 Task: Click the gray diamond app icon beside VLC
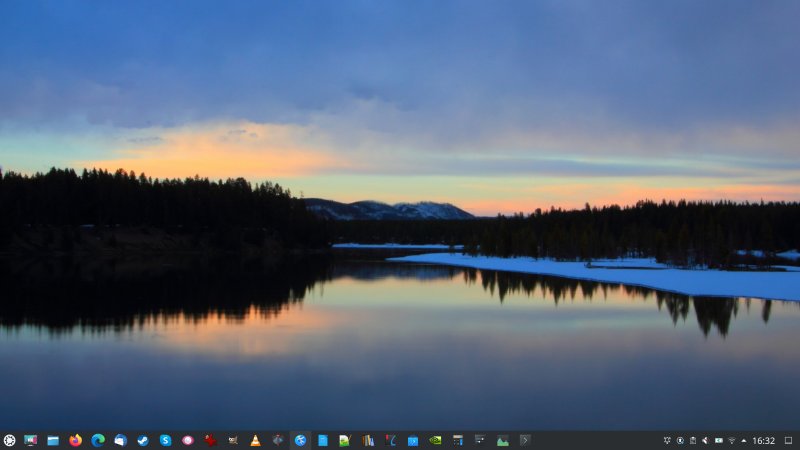(x=278, y=440)
